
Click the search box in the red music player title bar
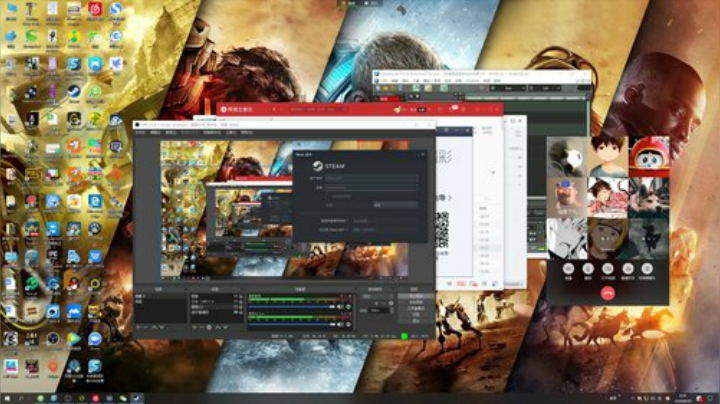(319, 109)
